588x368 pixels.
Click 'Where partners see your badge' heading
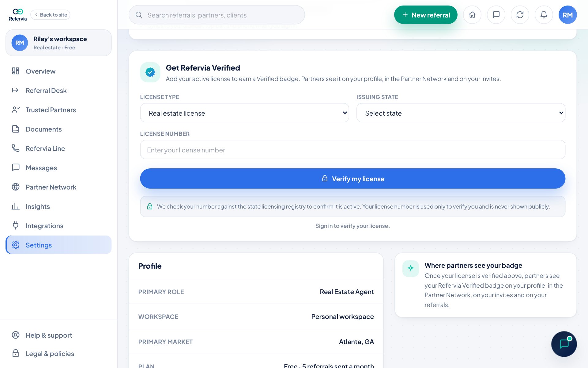coord(473,265)
